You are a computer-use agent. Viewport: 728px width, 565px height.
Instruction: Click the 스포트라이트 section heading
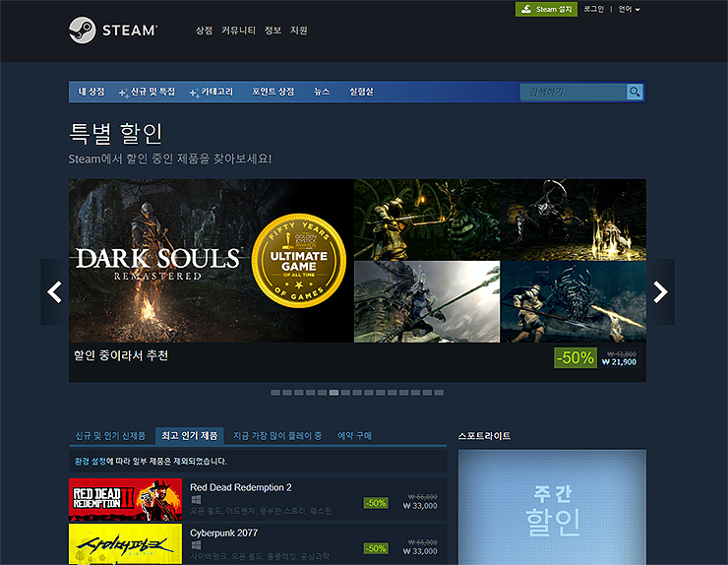[x=484, y=436]
